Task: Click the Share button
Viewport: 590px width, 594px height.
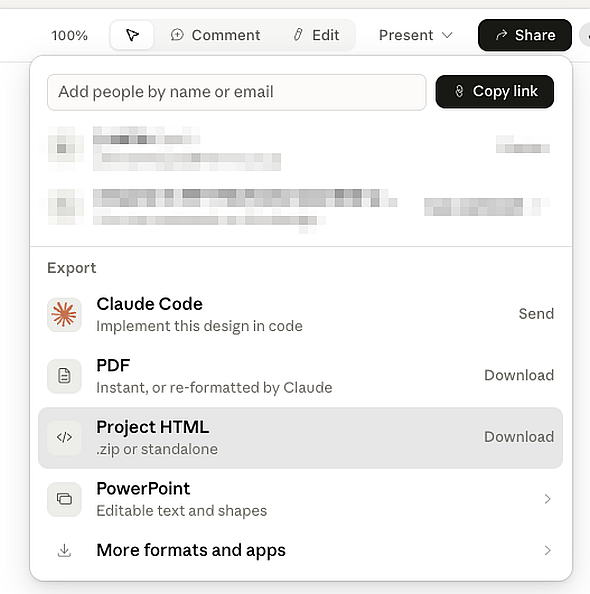Action: click(x=525, y=35)
